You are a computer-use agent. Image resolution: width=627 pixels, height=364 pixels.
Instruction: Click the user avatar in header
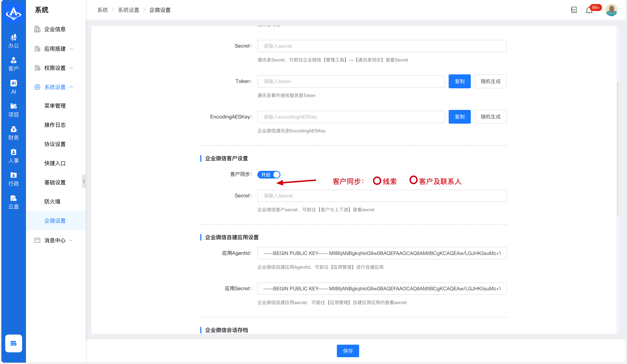tap(611, 10)
